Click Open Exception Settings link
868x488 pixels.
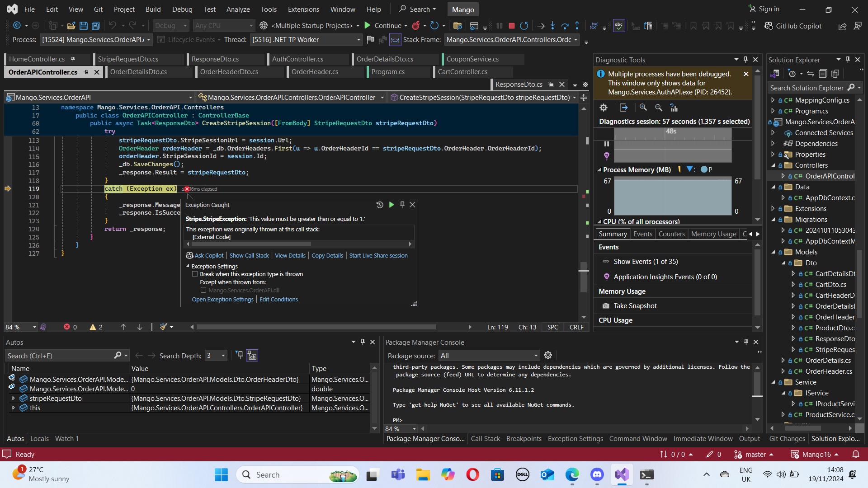[x=222, y=299]
